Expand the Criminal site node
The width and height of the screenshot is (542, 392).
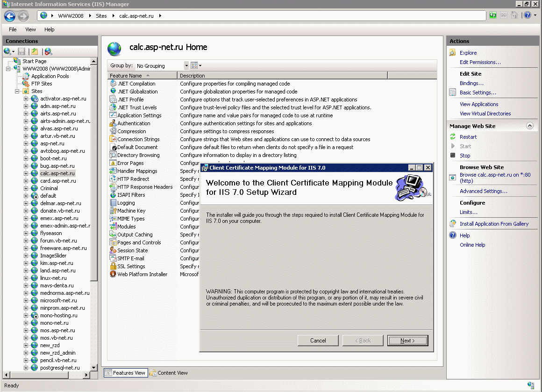[x=26, y=188]
